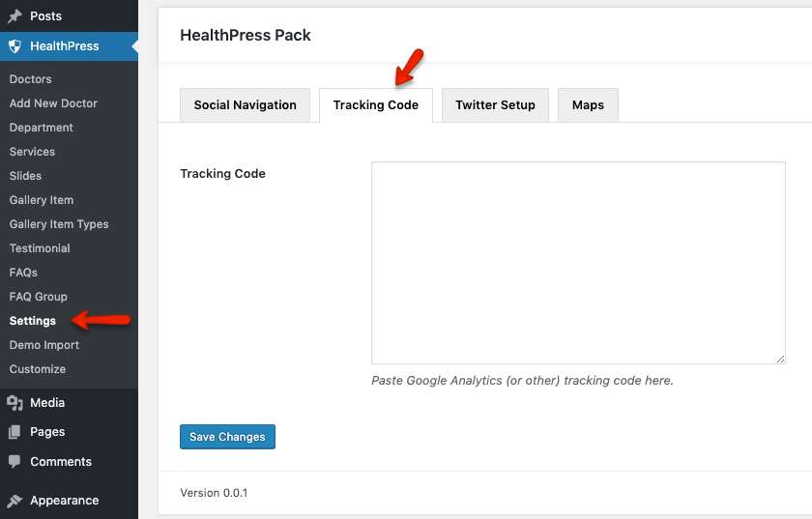Go to the Maps tab
This screenshot has width=812, height=519.
coord(588,105)
